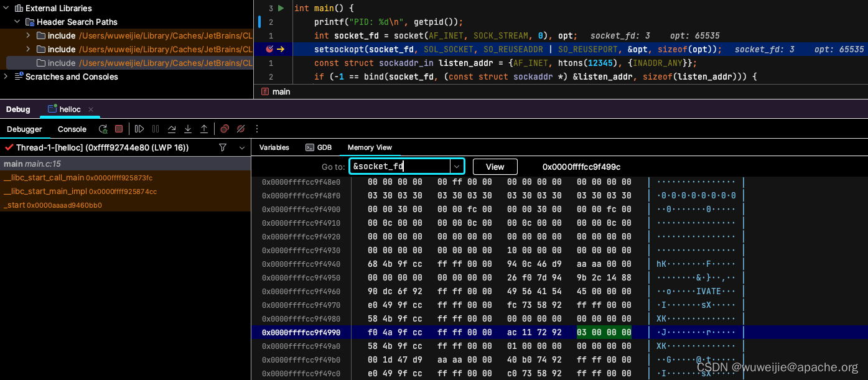
Task: Select the _start stack frame
Action: [x=125, y=205]
